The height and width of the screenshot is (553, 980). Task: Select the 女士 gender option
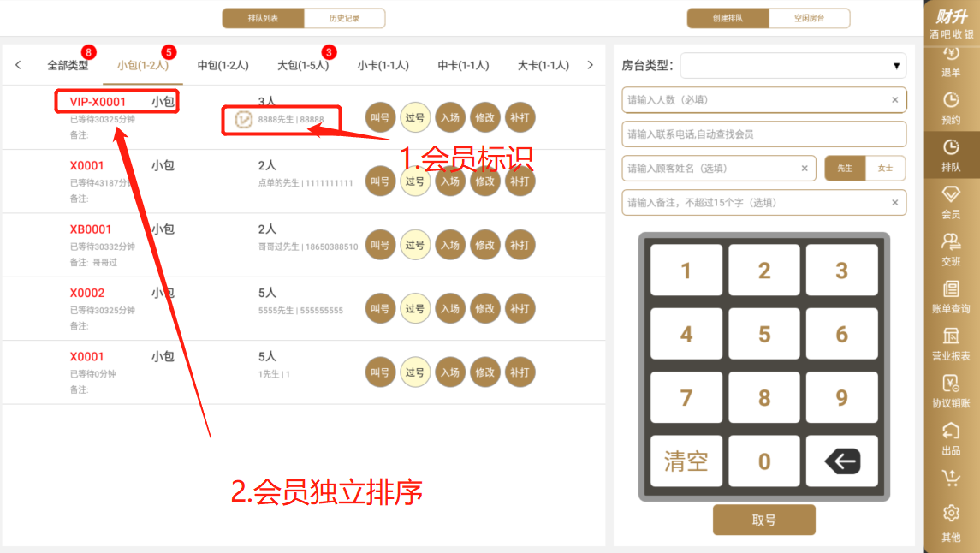click(x=886, y=168)
